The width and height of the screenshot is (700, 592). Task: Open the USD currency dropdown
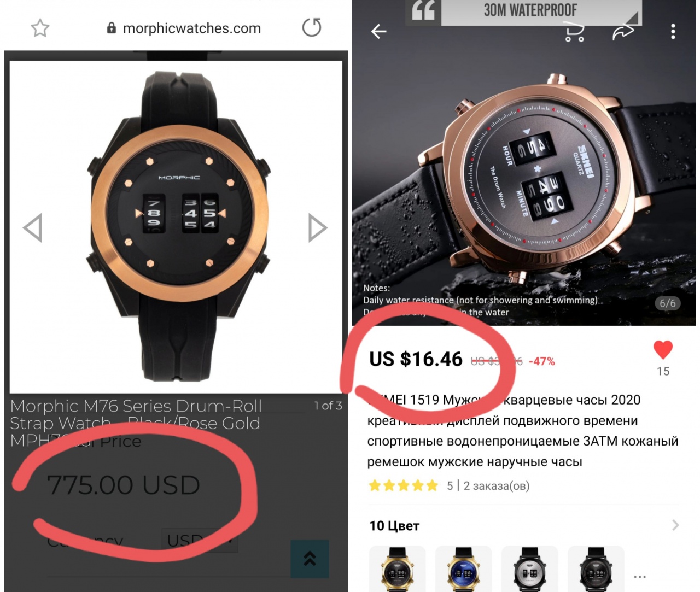coord(200,541)
